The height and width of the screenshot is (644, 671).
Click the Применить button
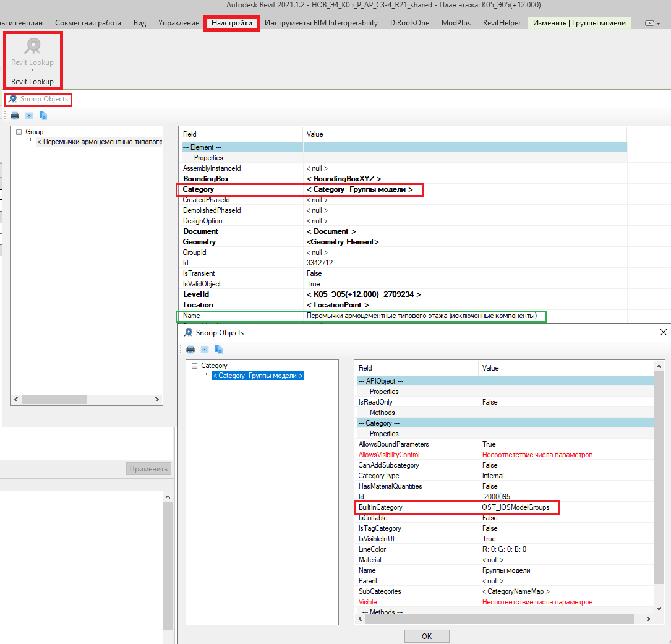coord(148,468)
